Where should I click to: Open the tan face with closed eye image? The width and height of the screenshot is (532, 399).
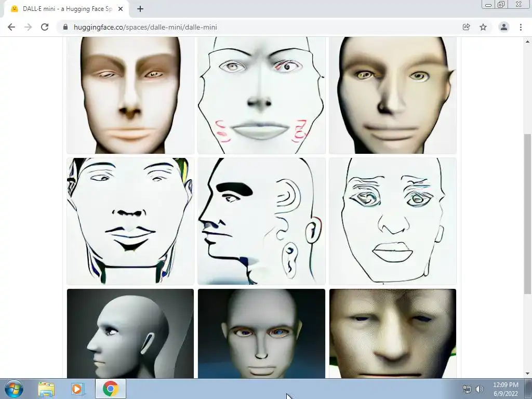click(130, 96)
